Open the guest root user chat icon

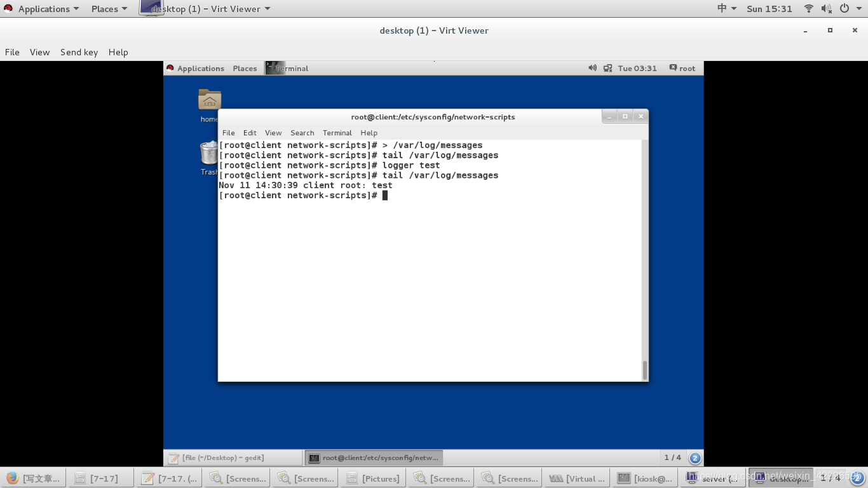[x=673, y=68]
